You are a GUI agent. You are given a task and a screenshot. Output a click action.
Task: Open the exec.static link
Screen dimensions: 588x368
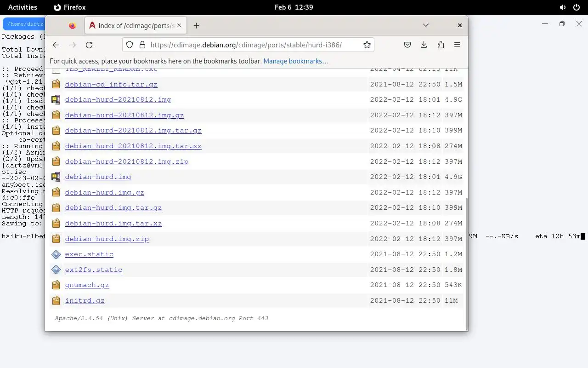point(89,254)
